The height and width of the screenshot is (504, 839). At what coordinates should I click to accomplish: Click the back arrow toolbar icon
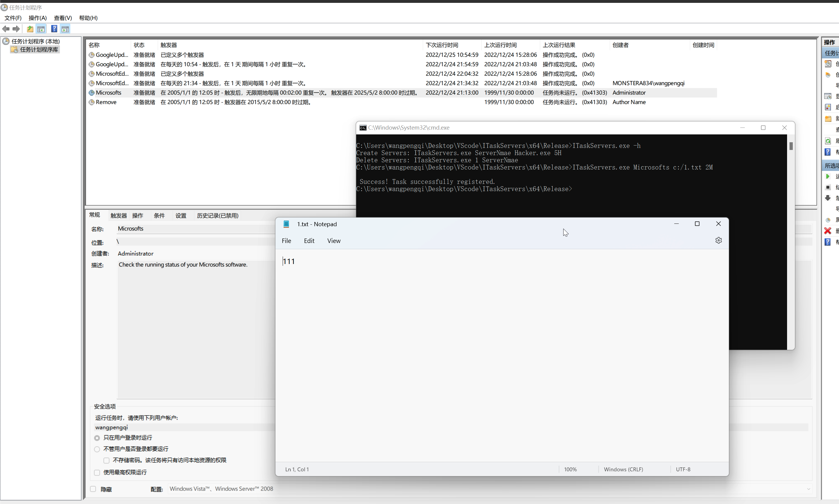[6, 29]
